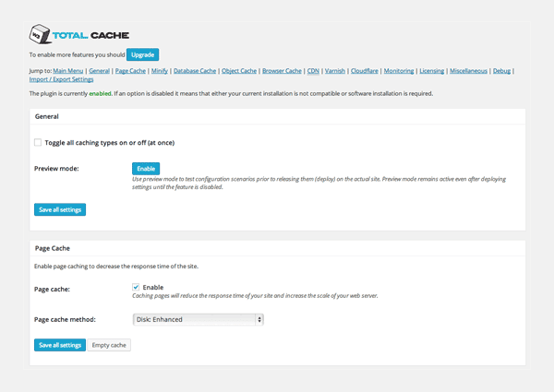This screenshot has height=392, width=554.
Task: Open Import / Export Settings link
Action: click(61, 79)
